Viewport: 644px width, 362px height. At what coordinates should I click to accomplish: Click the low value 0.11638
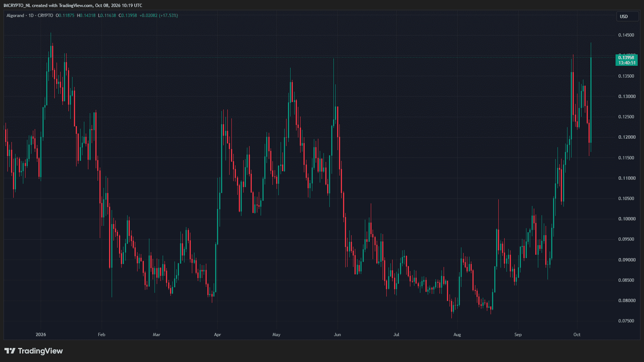[107, 16]
